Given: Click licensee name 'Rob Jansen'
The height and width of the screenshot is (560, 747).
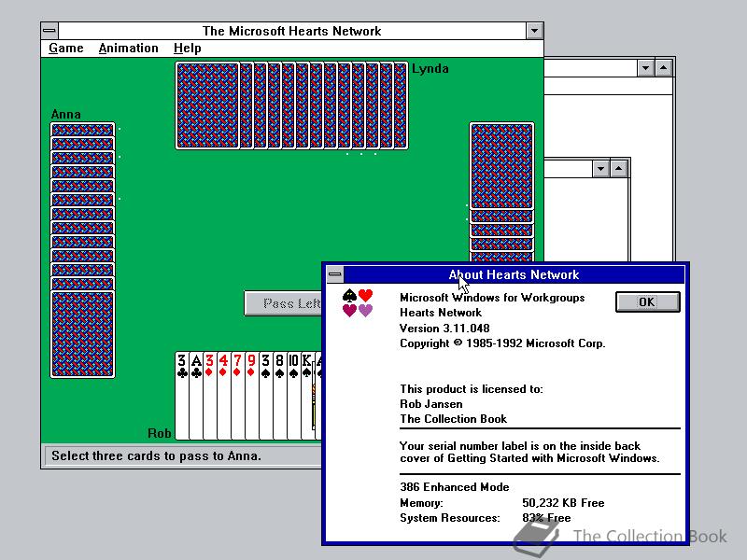Looking at the screenshot, I should 431,404.
